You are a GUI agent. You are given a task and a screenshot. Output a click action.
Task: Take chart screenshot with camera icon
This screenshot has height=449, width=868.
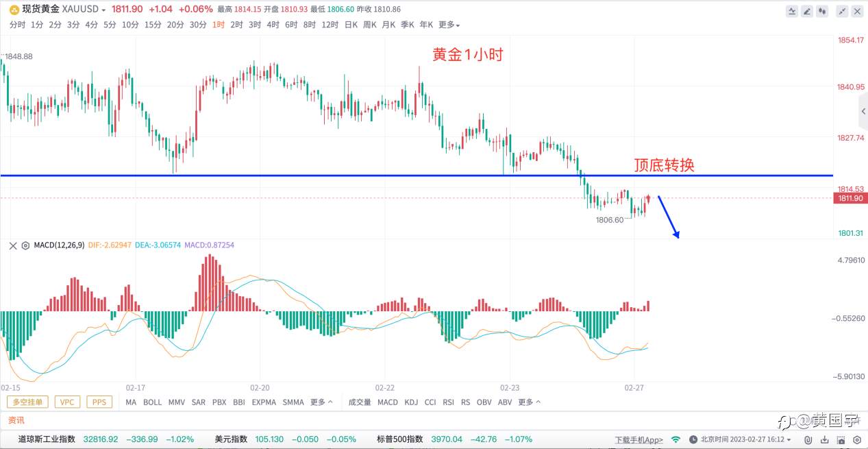(841, 439)
